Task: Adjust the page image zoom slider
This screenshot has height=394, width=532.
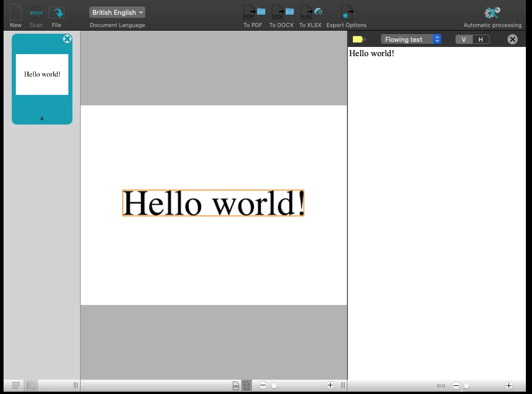Action: pos(274,385)
